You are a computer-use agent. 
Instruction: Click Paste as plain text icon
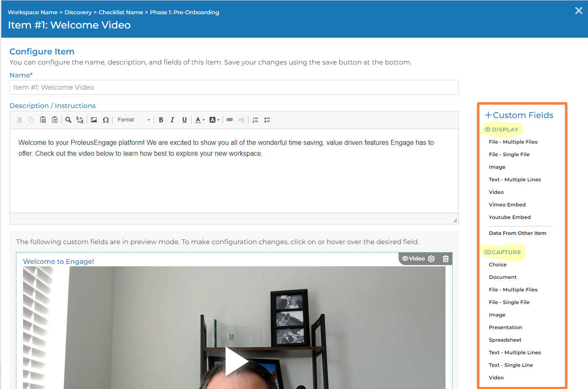click(54, 120)
